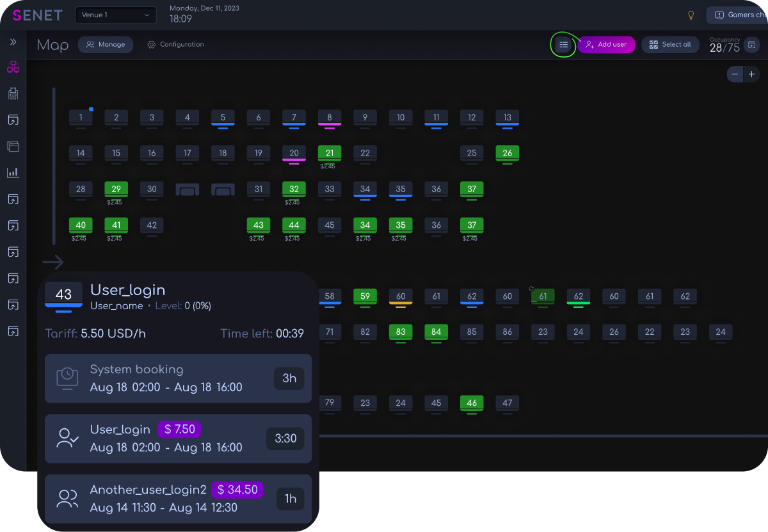Click the Add user button
The image size is (768, 532).
point(607,45)
